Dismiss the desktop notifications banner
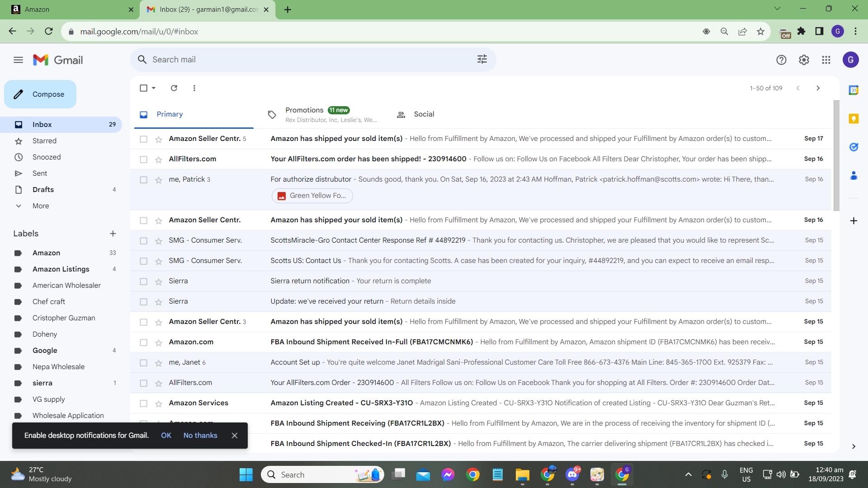The height and width of the screenshot is (488, 868). coord(234,436)
